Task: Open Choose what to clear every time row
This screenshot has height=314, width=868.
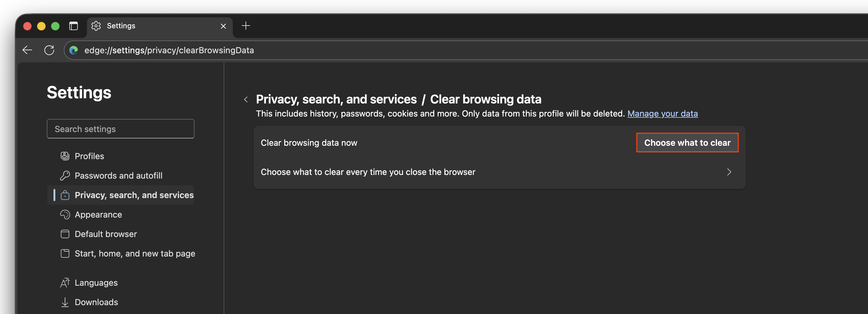Action: [x=499, y=172]
